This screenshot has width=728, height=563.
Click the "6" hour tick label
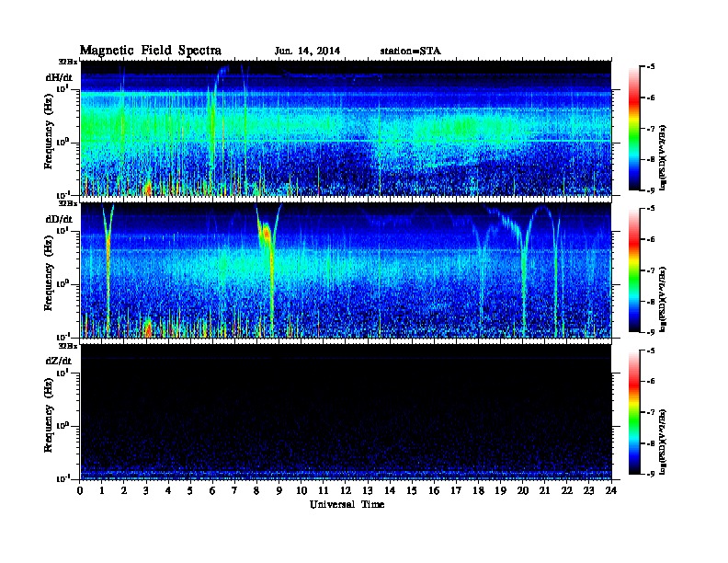point(213,490)
